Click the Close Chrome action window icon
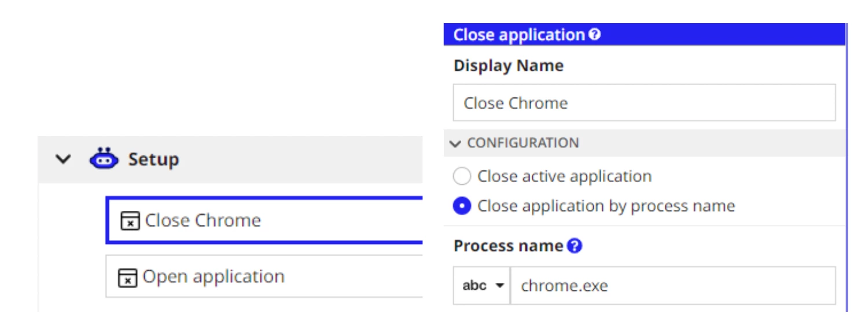 point(130,221)
